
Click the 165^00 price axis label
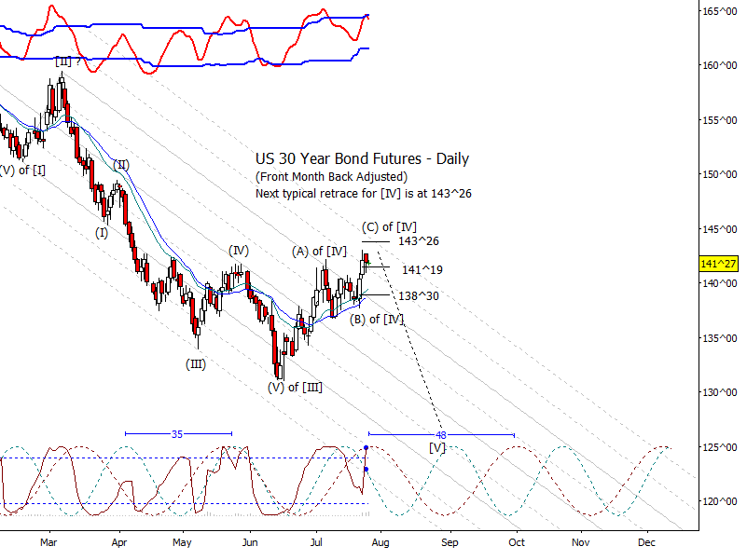(720, 11)
